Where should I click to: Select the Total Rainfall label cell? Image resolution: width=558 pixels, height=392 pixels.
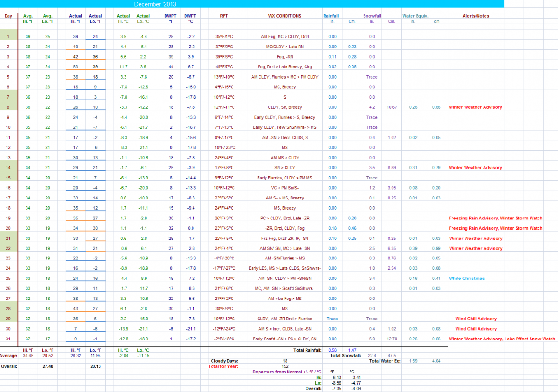coord(306,350)
